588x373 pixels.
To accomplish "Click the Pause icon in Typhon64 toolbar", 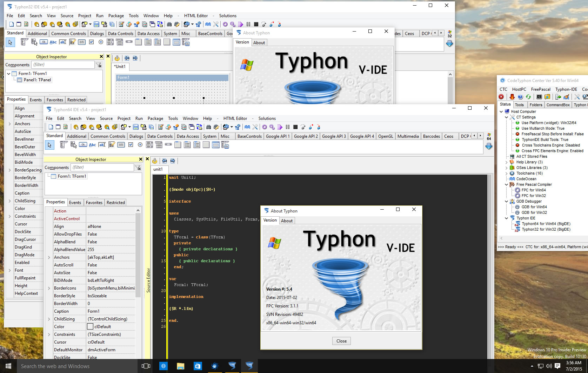I will (x=288, y=127).
